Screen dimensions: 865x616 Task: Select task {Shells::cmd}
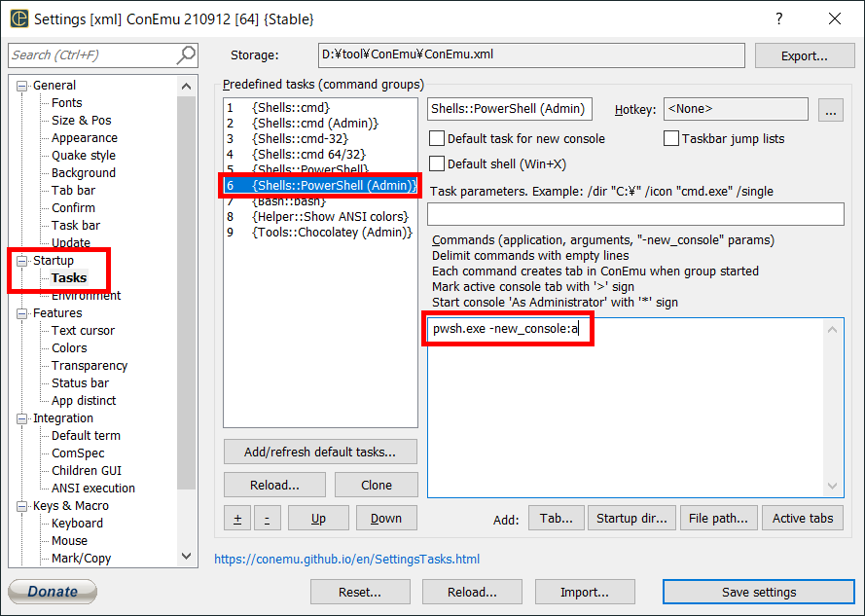320,108
